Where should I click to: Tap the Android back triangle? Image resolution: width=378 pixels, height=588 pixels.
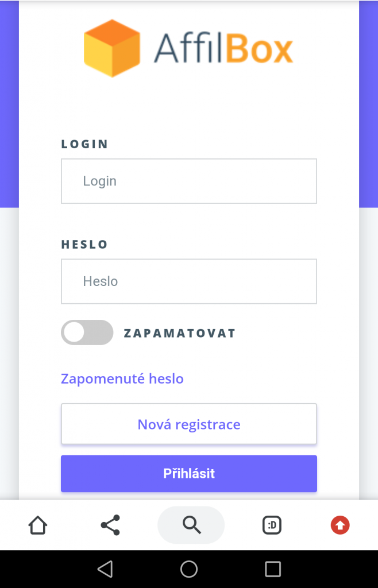pyautogui.click(x=105, y=569)
